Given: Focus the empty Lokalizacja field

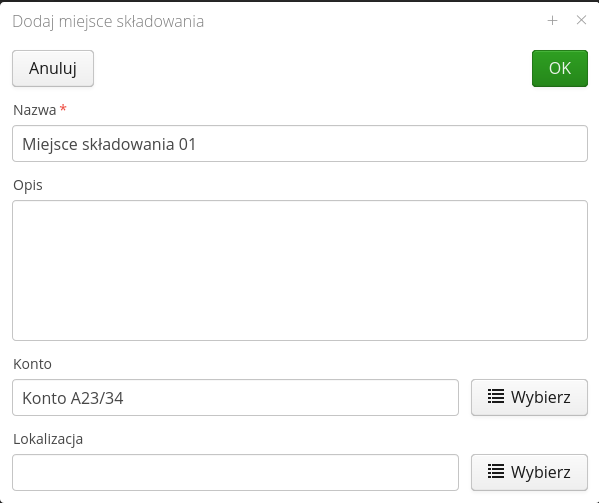Looking at the screenshot, I should (235, 472).
